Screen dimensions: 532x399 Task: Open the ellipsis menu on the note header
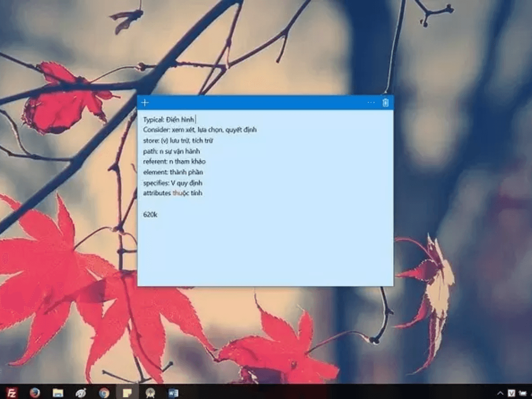point(370,102)
